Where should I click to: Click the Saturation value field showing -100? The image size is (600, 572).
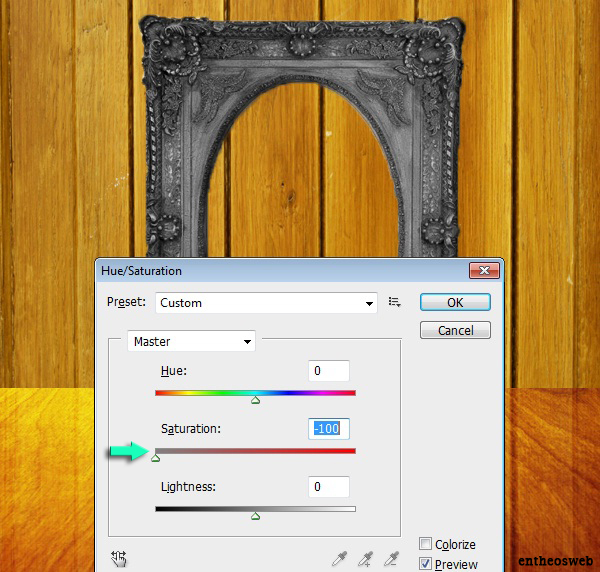point(329,429)
